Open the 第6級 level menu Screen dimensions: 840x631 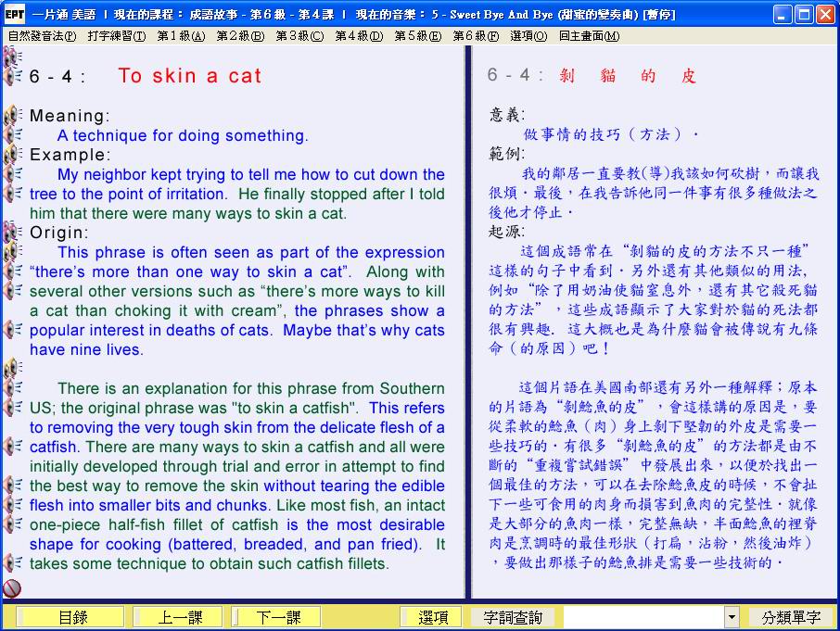pos(475,36)
